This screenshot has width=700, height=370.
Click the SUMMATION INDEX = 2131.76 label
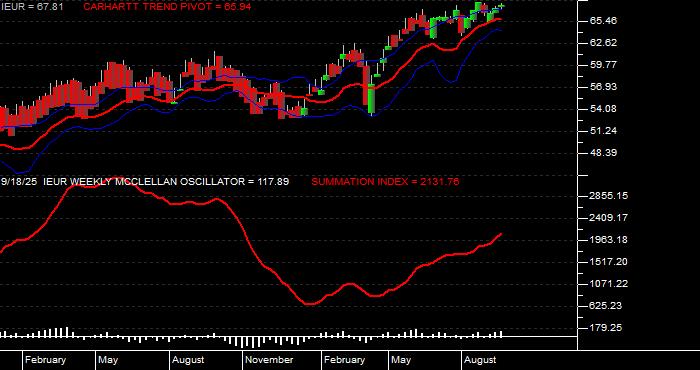pyautogui.click(x=385, y=182)
